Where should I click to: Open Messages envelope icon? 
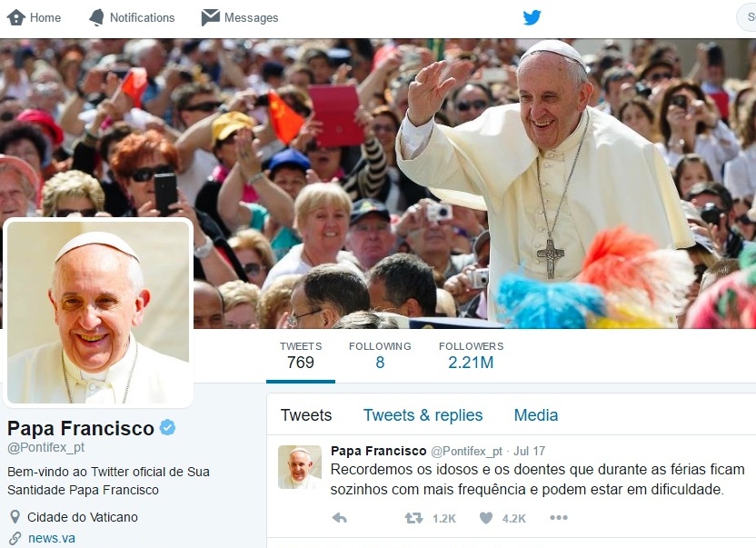point(210,17)
